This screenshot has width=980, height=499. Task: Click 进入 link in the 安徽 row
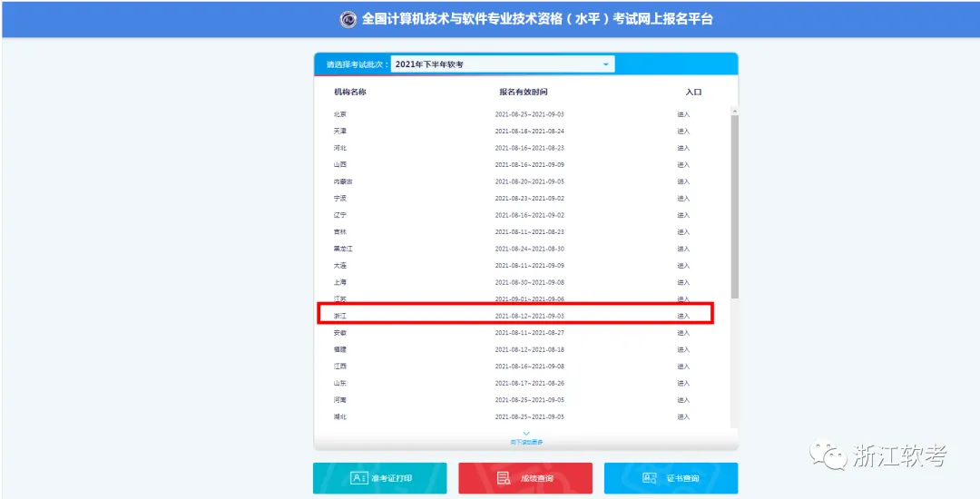click(683, 333)
